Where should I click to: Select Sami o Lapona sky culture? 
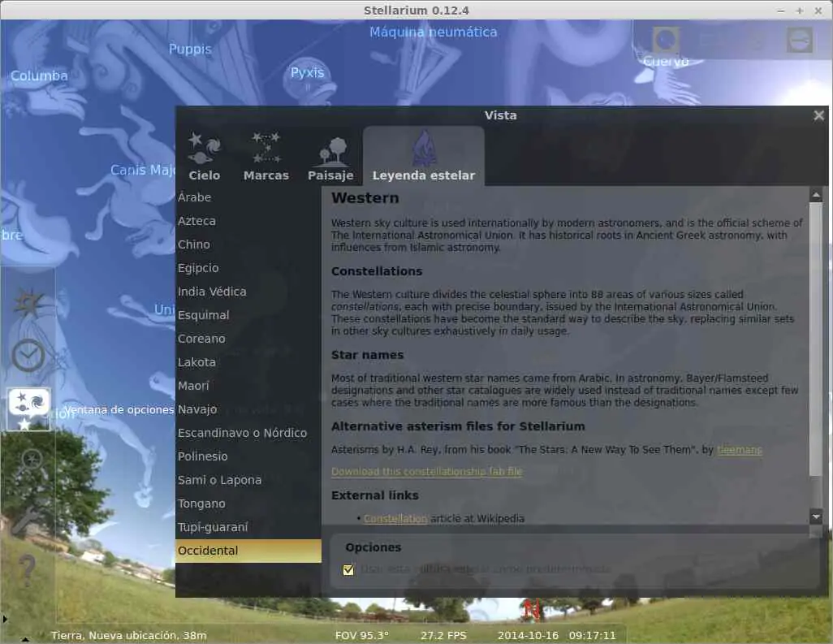[248, 480]
